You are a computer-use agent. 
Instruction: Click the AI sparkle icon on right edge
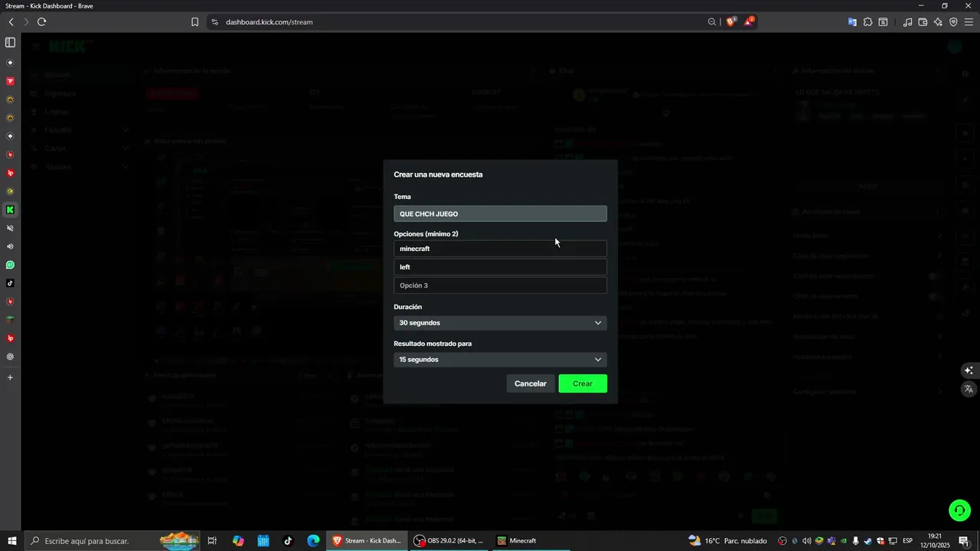point(969,370)
